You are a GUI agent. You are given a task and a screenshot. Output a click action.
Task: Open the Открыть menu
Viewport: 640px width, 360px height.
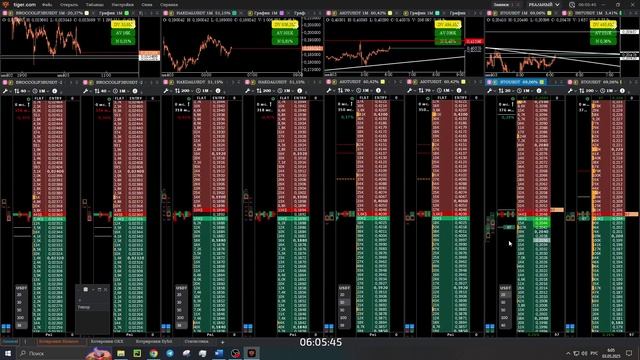click(69, 4)
